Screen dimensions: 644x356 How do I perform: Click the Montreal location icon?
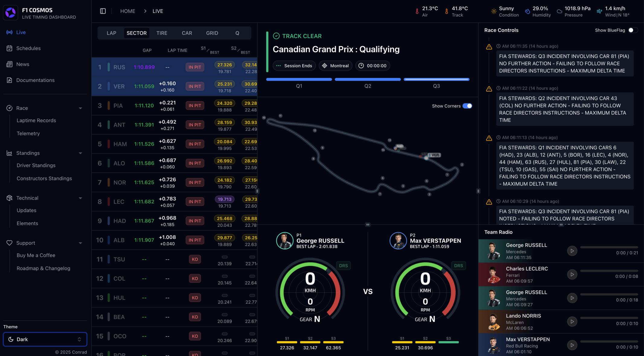point(324,66)
